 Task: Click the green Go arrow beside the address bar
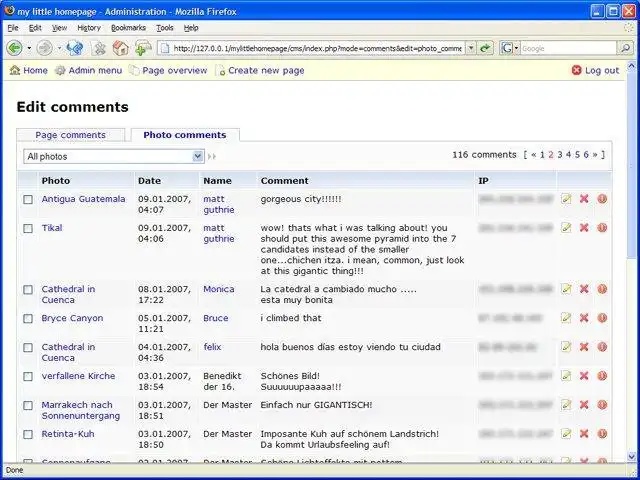pos(485,48)
